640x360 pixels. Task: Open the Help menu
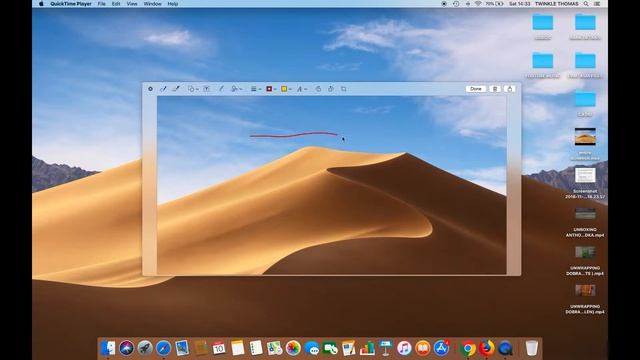pyautogui.click(x=173, y=4)
